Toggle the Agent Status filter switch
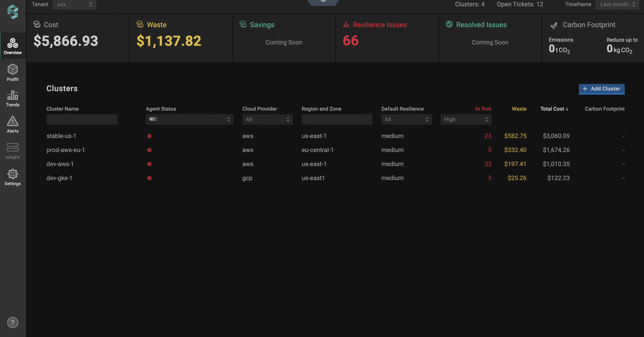The image size is (644, 337). click(x=153, y=119)
